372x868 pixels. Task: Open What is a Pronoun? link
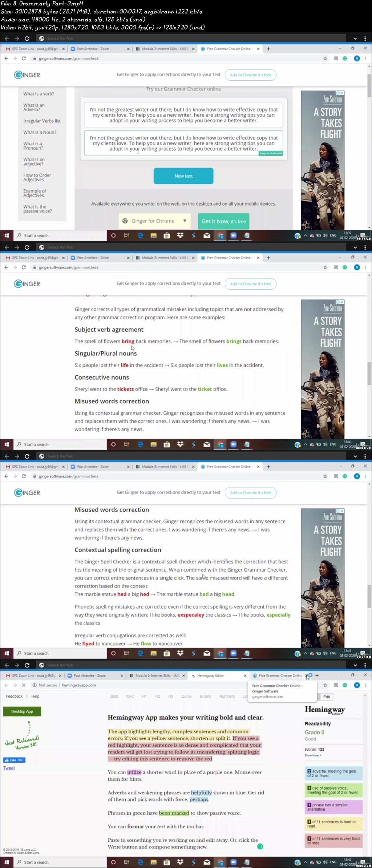coord(33,146)
